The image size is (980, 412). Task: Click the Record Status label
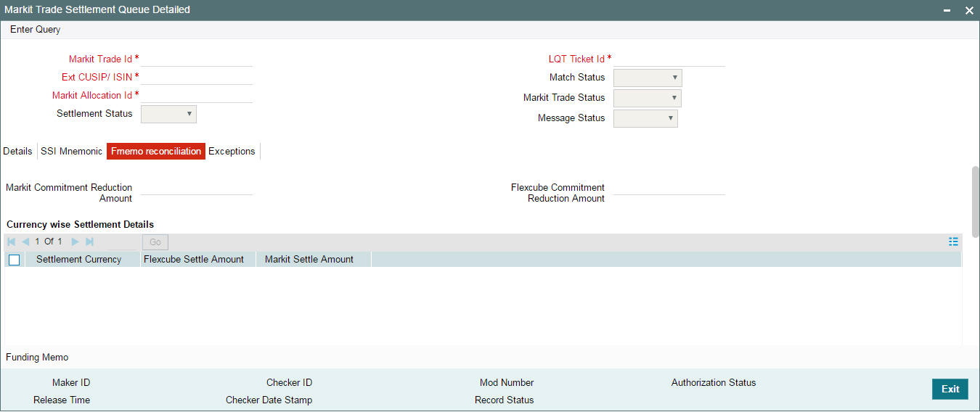(505, 400)
